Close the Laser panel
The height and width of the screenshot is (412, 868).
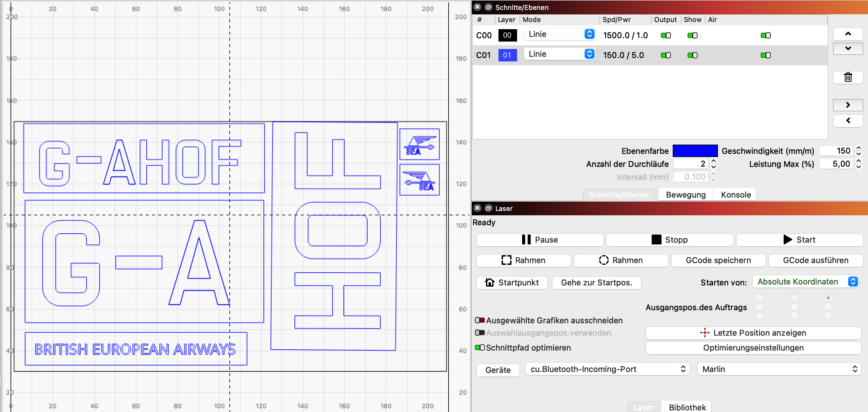pos(477,208)
